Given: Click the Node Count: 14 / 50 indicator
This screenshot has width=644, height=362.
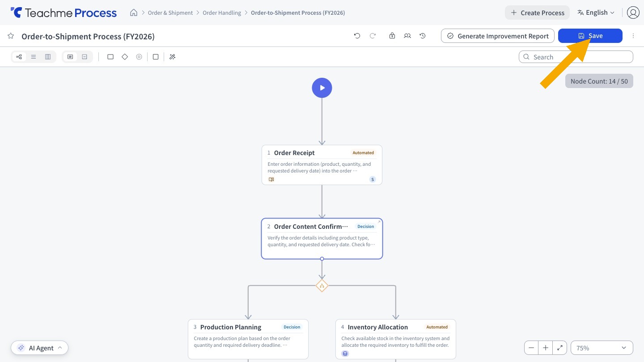Looking at the screenshot, I should pyautogui.click(x=599, y=81).
